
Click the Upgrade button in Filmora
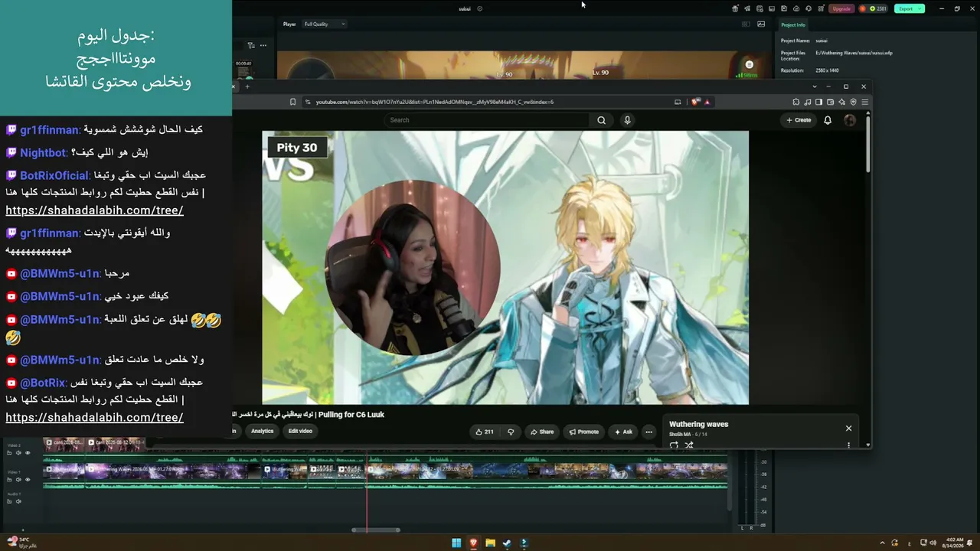coord(841,8)
